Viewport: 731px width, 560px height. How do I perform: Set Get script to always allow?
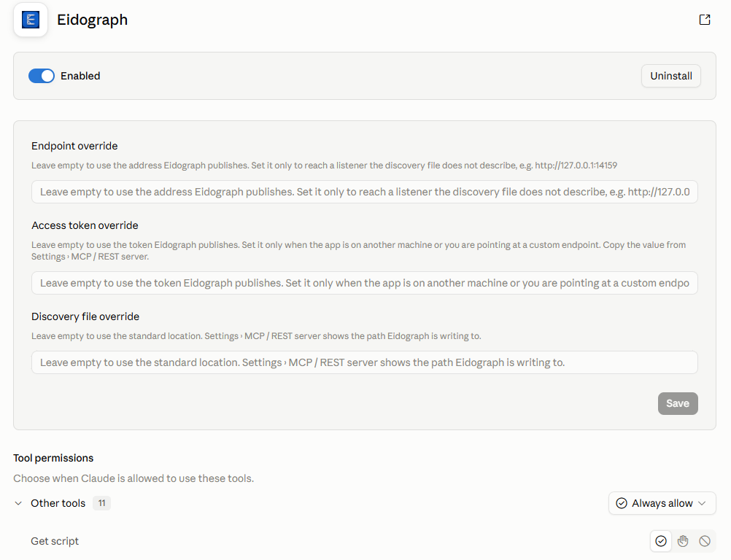[661, 541]
